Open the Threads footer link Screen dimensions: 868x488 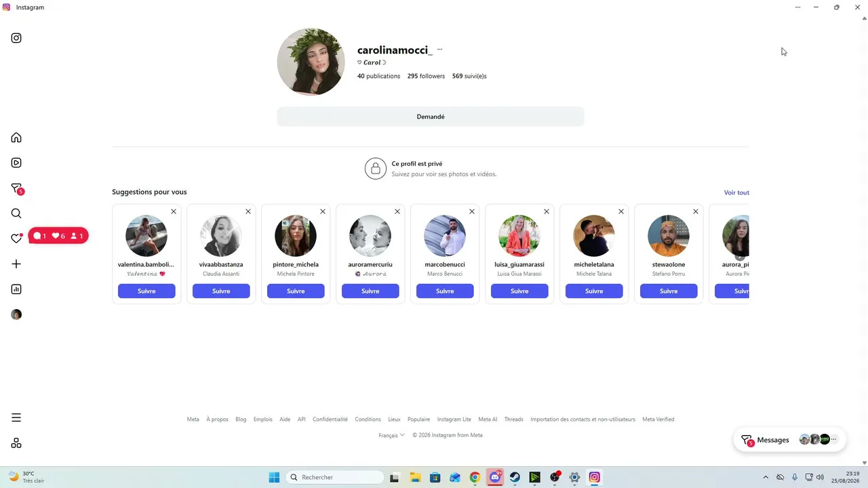point(513,420)
